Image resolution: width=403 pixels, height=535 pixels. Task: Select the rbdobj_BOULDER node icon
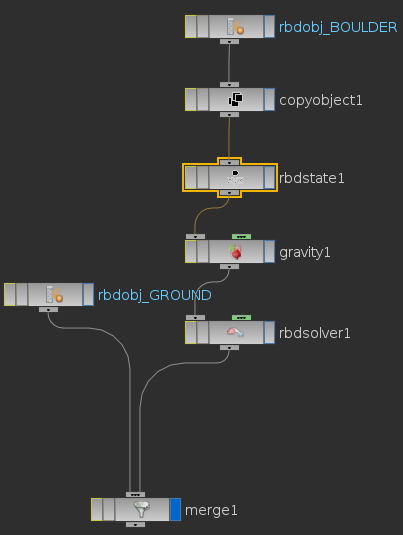(x=235, y=27)
